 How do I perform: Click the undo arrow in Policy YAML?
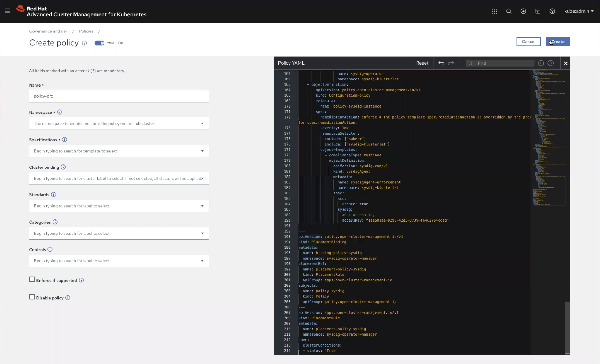pyautogui.click(x=441, y=63)
